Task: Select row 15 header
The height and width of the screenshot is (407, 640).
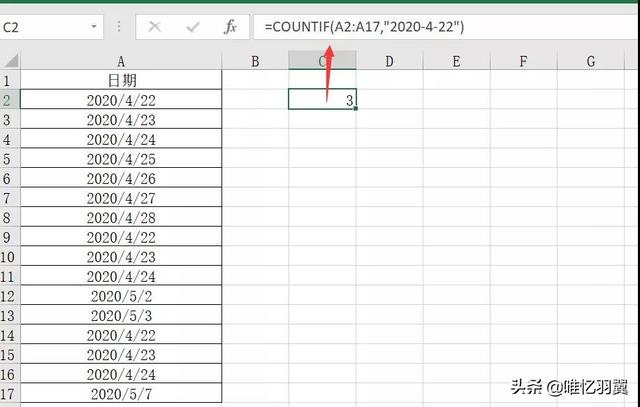Action: point(9,354)
